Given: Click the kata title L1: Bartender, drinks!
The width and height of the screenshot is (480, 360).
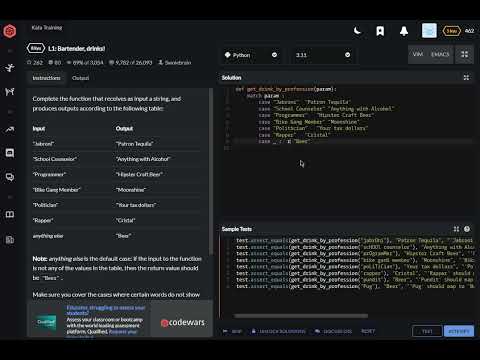Looking at the screenshot, I should click(76, 49).
